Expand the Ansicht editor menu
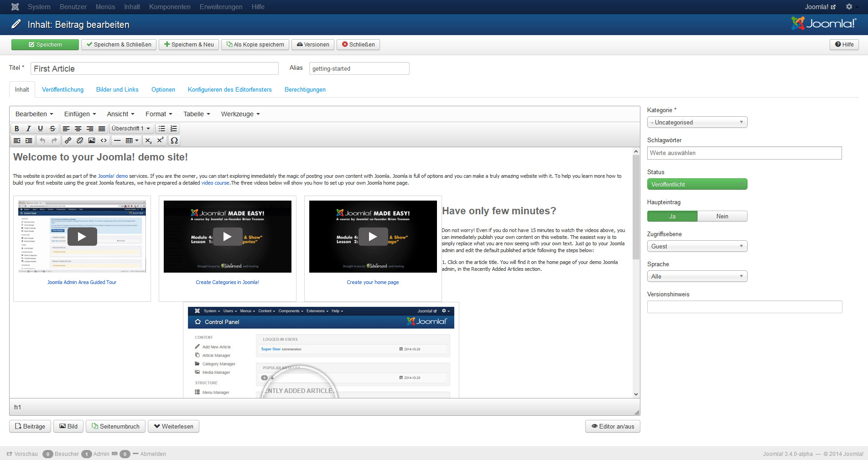This screenshot has height=460, width=868. coord(120,114)
